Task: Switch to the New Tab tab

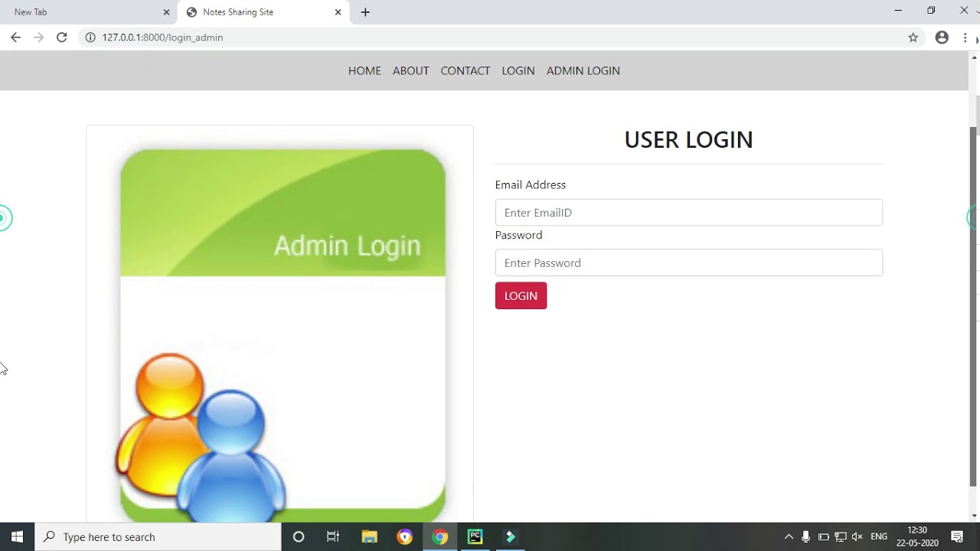Action: [88, 12]
